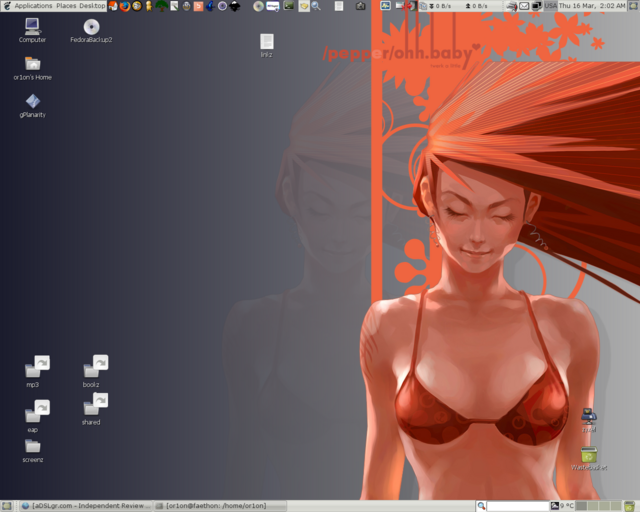This screenshot has width=640, height=512.
Task: Select the linkz file on desktop
Action: [x=267, y=45]
